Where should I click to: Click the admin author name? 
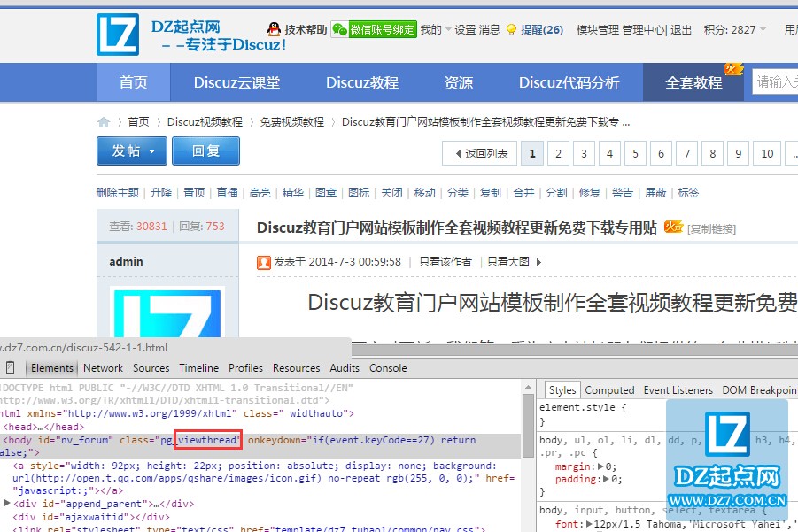126,261
